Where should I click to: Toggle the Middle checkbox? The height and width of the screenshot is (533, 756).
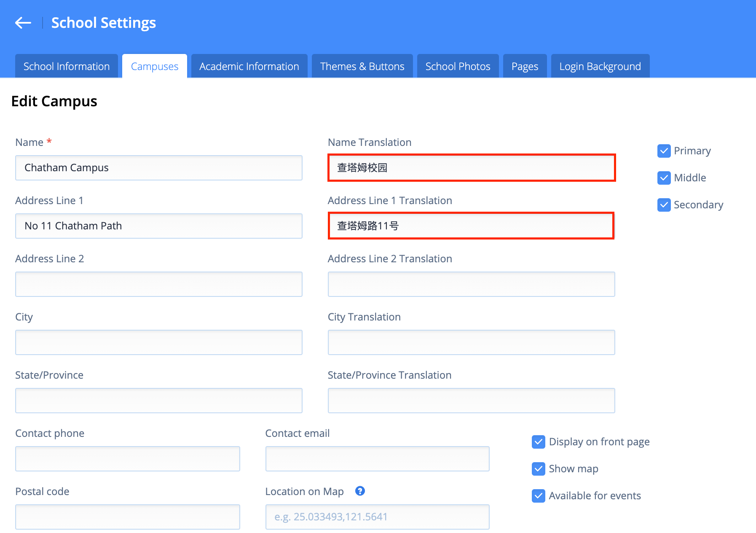click(x=664, y=178)
